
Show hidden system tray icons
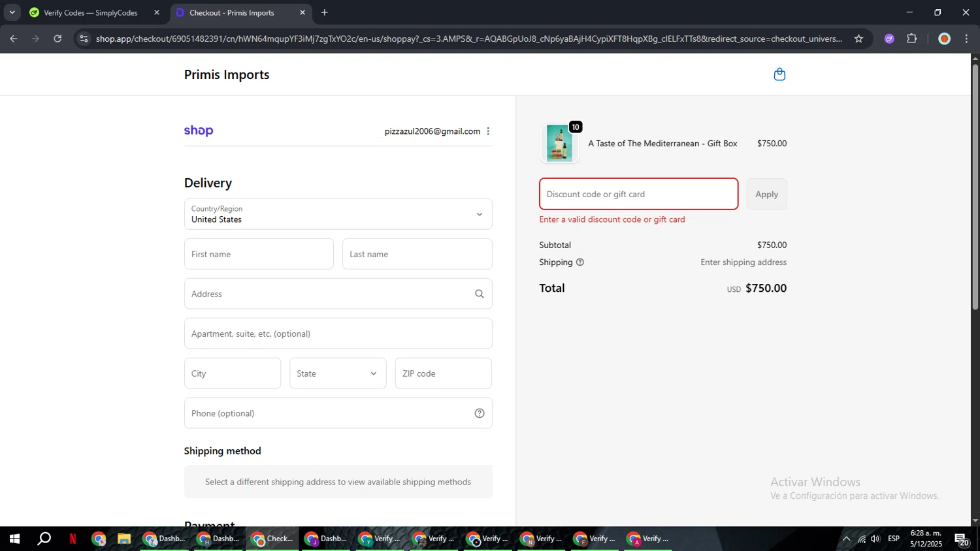(846, 539)
